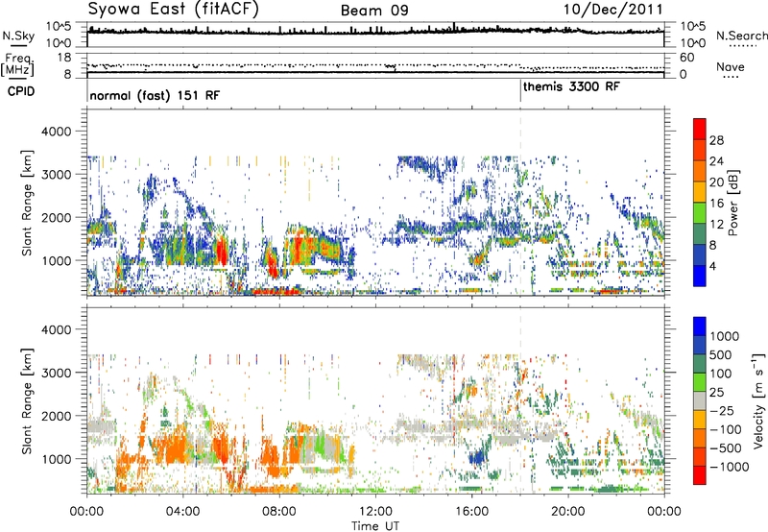The height and width of the screenshot is (532, 768).
Task: Click the 20:00 time tick label
Action: pos(567,512)
